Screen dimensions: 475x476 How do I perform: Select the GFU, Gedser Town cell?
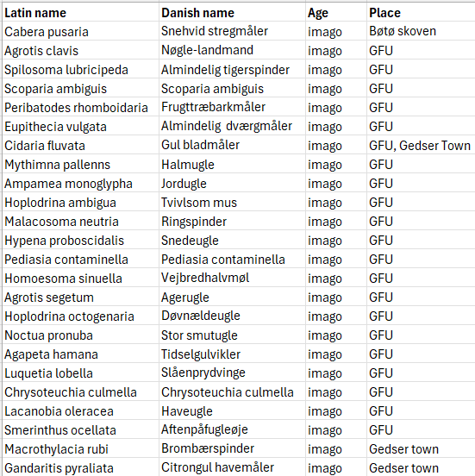[421, 145]
